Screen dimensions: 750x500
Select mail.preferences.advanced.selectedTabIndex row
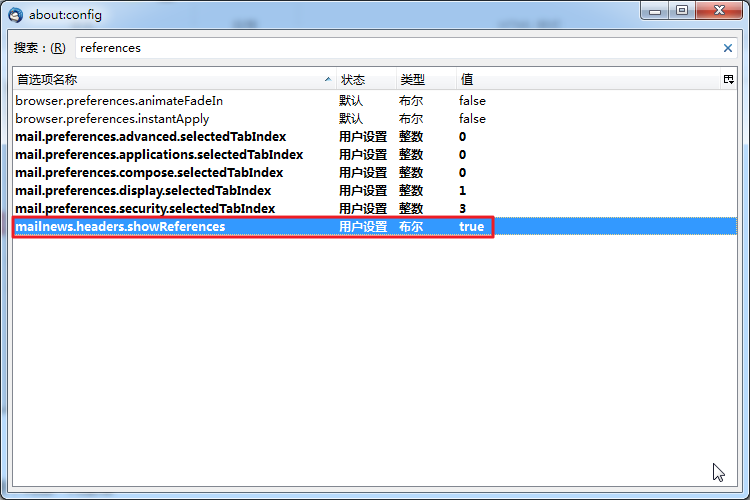tap(375, 137)
